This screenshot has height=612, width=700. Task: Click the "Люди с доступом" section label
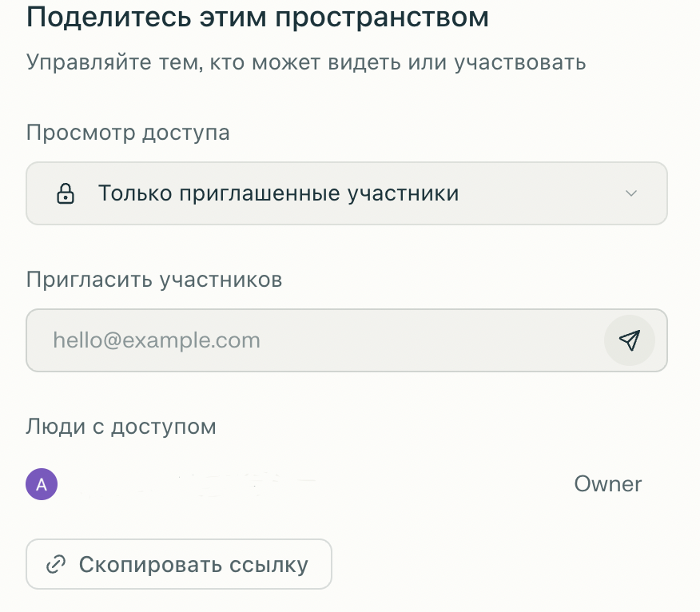(121, 426)
